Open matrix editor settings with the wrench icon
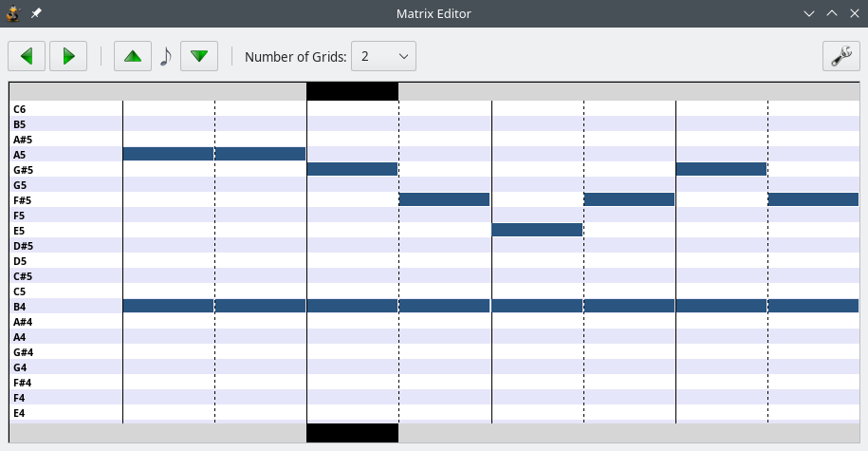This screenshot has width=868, height=451. coord(840,56)
